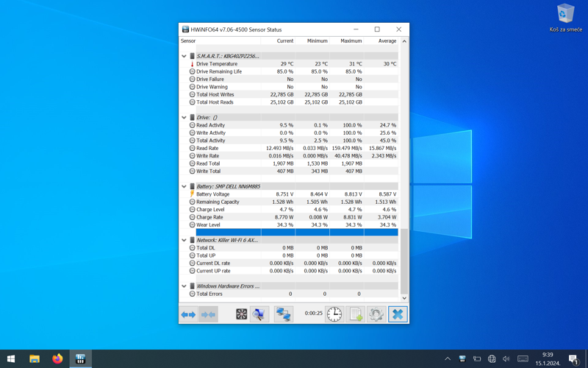
Task: Collapse the Windows Hardware Errors group
Action: [x=184, y=286]
